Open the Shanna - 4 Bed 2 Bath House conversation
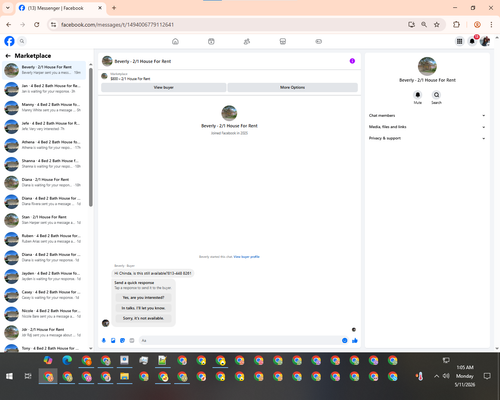Viewport: 500px width, 400px height. [x=44, y=163]
